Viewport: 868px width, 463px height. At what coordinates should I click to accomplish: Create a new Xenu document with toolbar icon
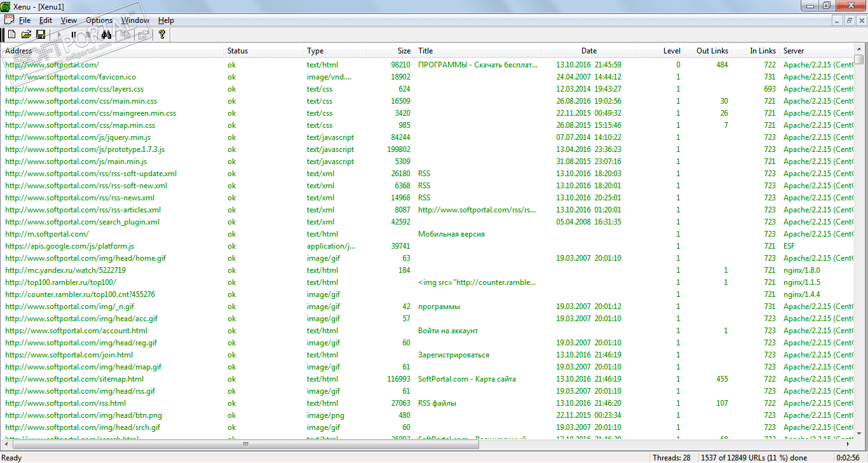coord(12,34)
